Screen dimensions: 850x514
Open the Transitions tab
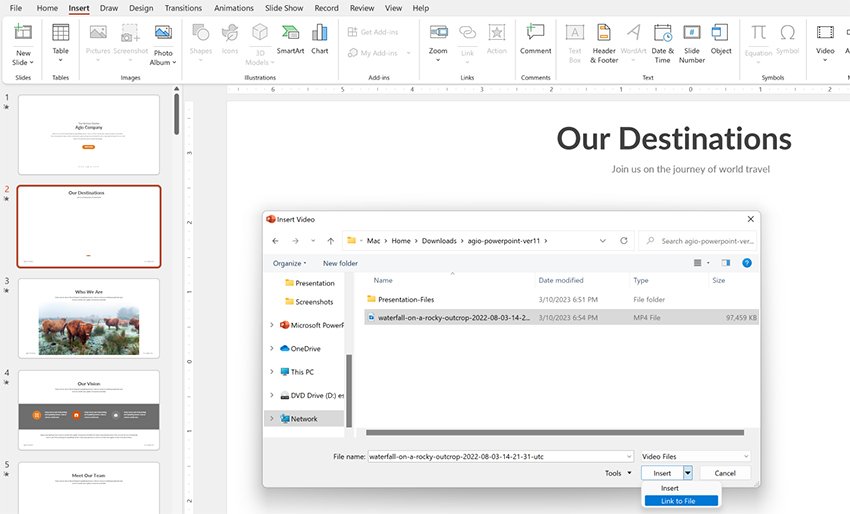coord(183,8)
